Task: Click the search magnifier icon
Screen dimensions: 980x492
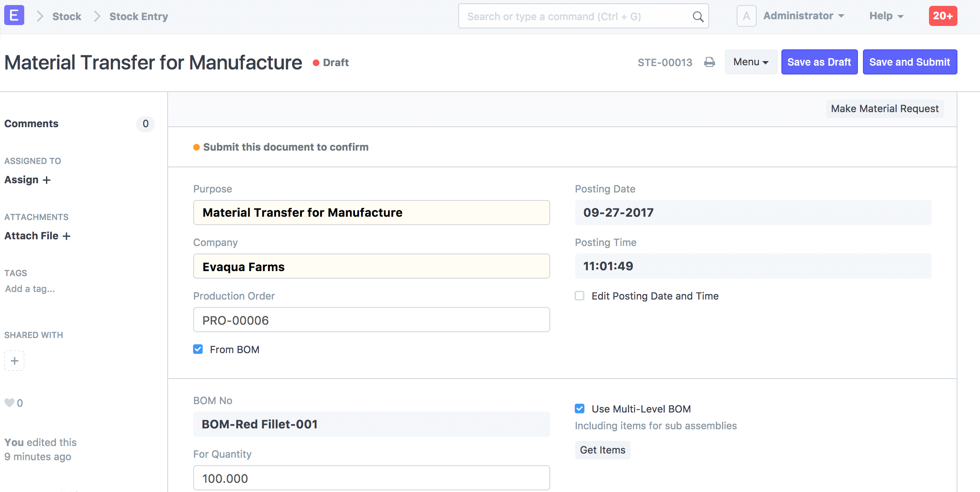Action: (697, 16)
